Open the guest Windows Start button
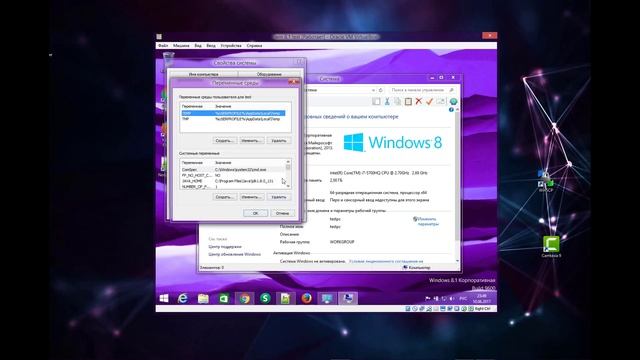This screenshot has width=640, height=360. (x=164, y=298)
